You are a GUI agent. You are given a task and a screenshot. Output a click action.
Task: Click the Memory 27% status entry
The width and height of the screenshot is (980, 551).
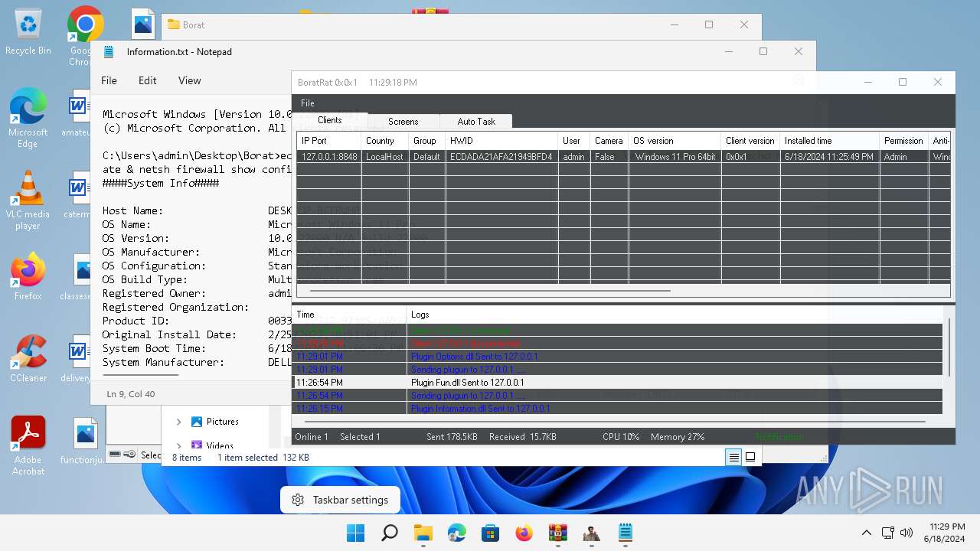(x=678, y=437)
